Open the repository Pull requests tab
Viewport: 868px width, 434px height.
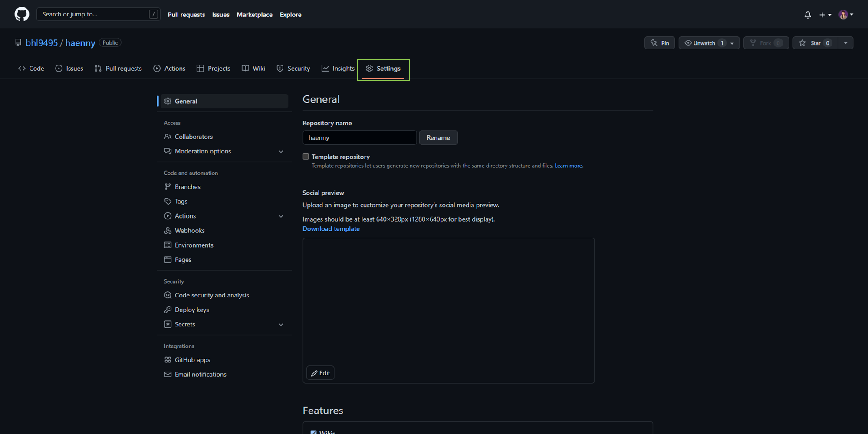click(118, 69)
